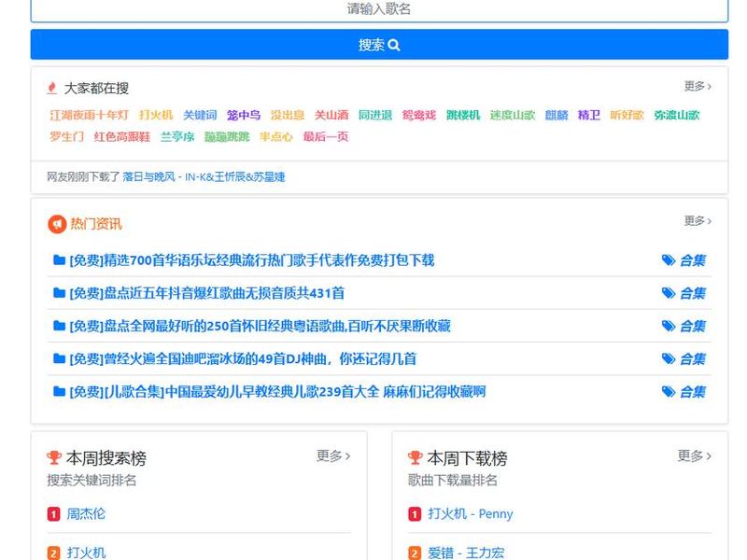This screenshot has width=747, height=560.
Task: Click the folder icon of the 精选700首华语乐坛 row
Action: click(59, 260)
